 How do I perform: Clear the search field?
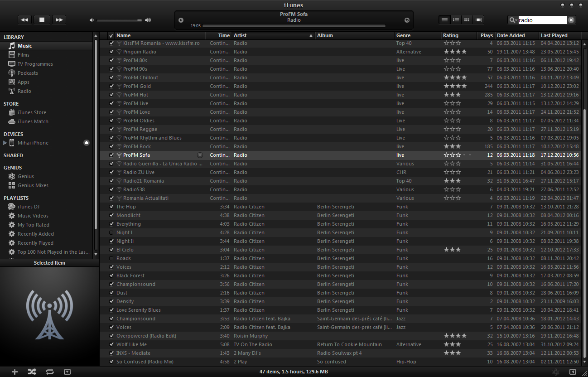tap(571, 20)
